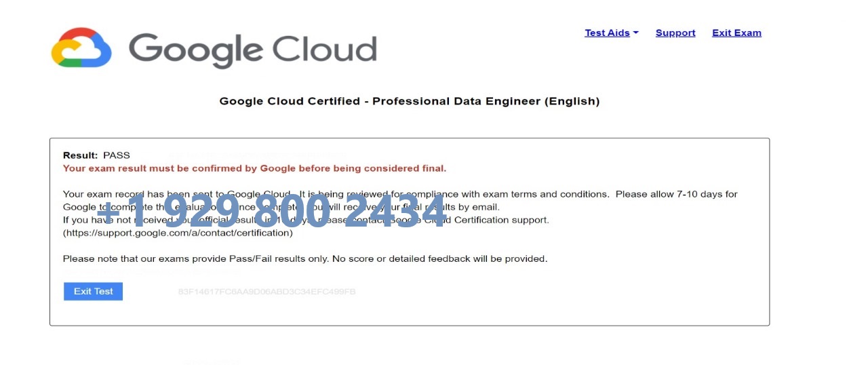This screenshot has width=868, height=365.
Task: Open the support.google.com certification URL
Action: tap(178, 233)
